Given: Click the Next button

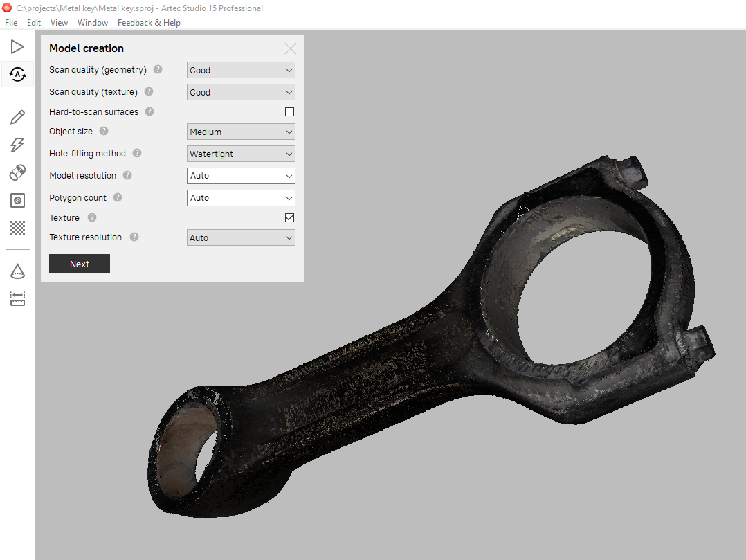Looking at the screenshot, I should coord(80,264).
